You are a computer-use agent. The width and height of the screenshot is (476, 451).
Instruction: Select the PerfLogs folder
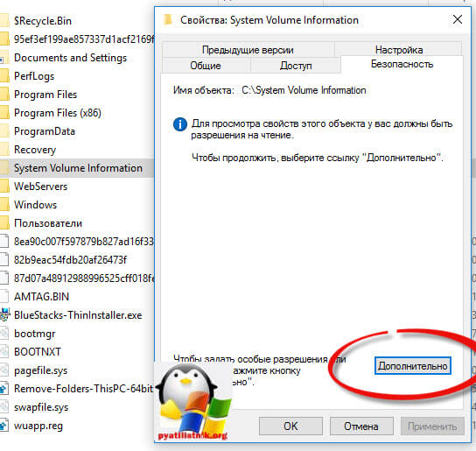[34, 76]
